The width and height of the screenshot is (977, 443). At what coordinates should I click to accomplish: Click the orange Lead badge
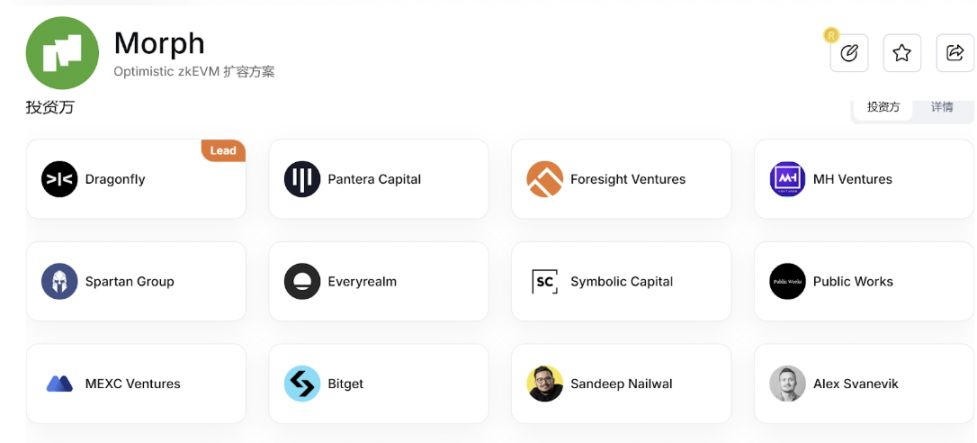pyautogui.click(x=223, y=151)
